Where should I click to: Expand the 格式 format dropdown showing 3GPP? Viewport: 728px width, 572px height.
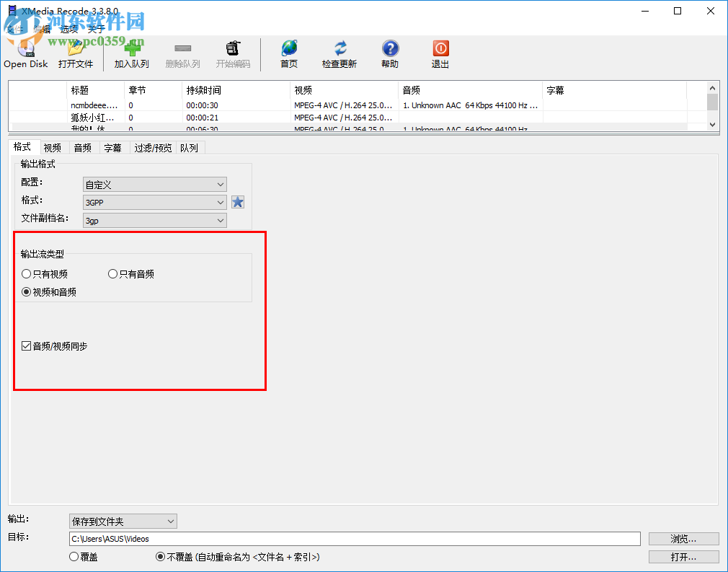coord(154,202)
